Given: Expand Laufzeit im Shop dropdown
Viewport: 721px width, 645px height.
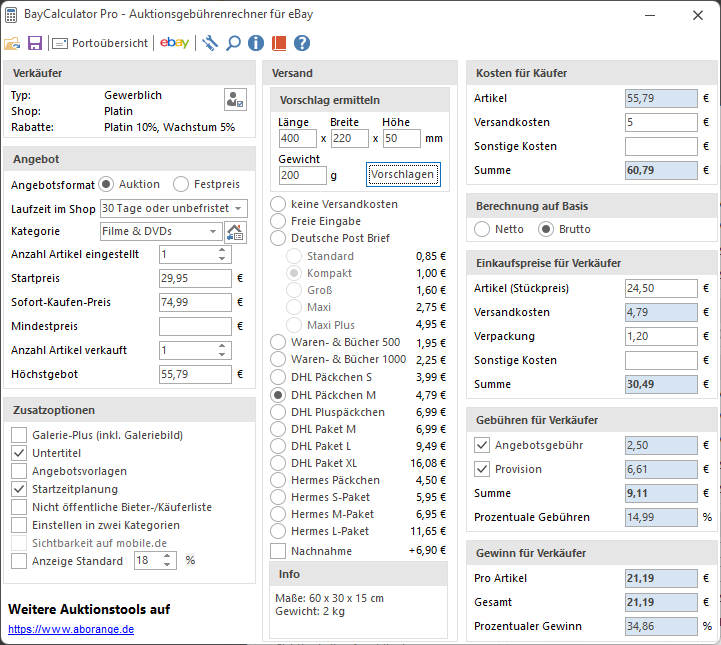Looking at the screenshot, I should click(238, 208).
